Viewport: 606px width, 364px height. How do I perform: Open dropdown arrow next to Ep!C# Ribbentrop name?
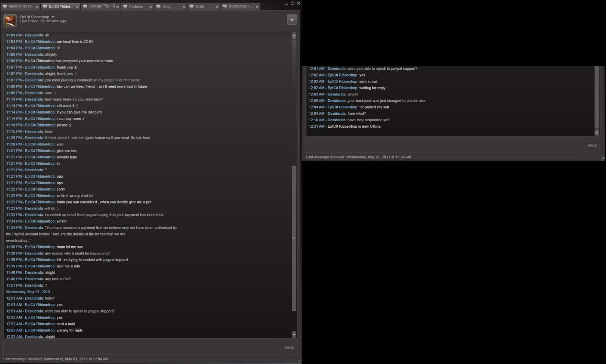(53, 17)
